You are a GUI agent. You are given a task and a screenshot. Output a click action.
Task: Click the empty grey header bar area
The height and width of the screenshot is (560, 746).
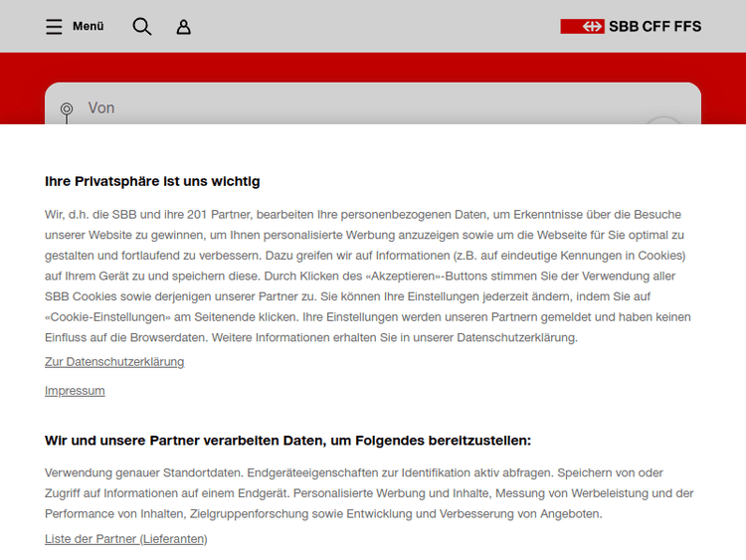(378, 27)
